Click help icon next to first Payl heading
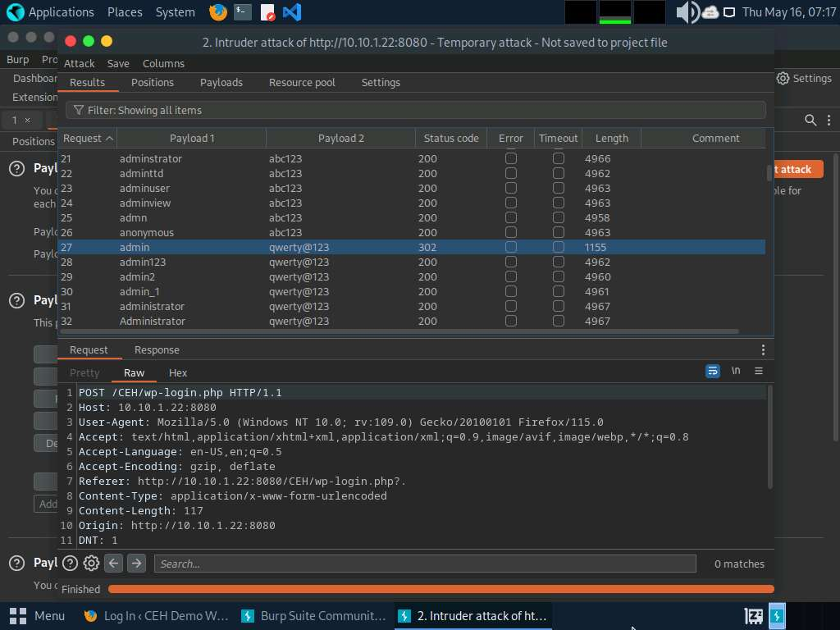840x630 pixels. (x=16, y=169)
